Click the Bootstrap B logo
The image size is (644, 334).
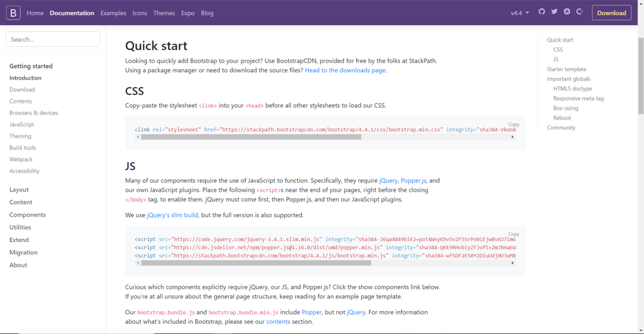point(13,13)
